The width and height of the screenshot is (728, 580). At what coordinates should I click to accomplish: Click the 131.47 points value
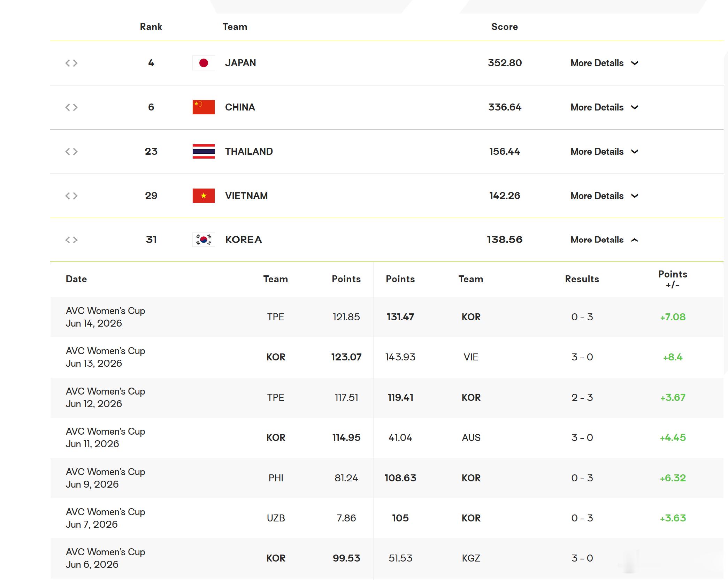tap(400, 317)
